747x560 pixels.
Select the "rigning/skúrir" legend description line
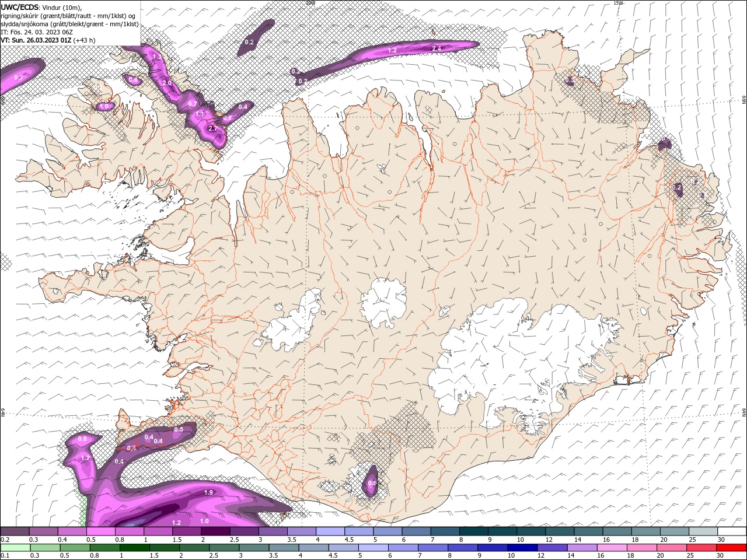click(x=68, y=15)
